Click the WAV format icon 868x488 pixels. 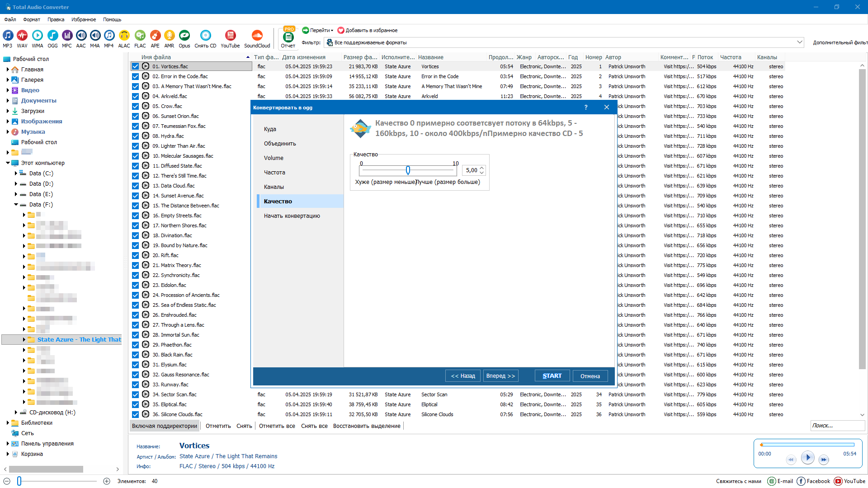click(22, 37)
